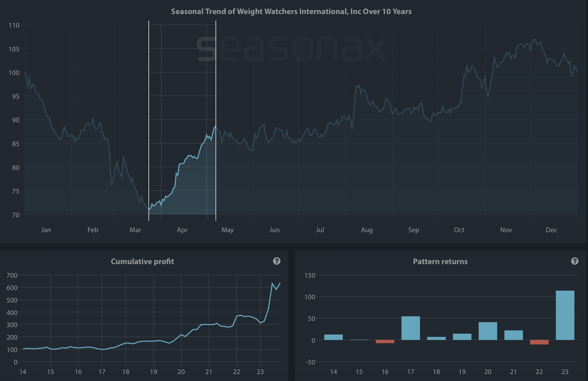Click the Pattern returns help question-mark icon

tap(575, 261)
